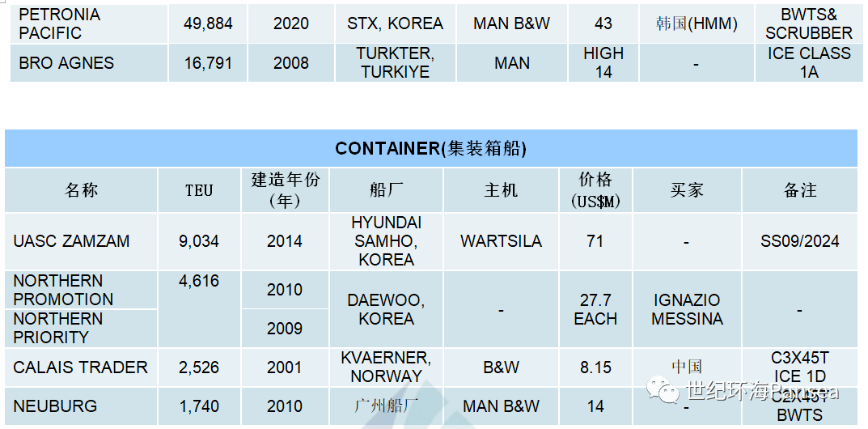Click the 价格 (US$M) column header
Viewport: 868px width, 429px height.
pyautogui.click(x=595, y=190)
